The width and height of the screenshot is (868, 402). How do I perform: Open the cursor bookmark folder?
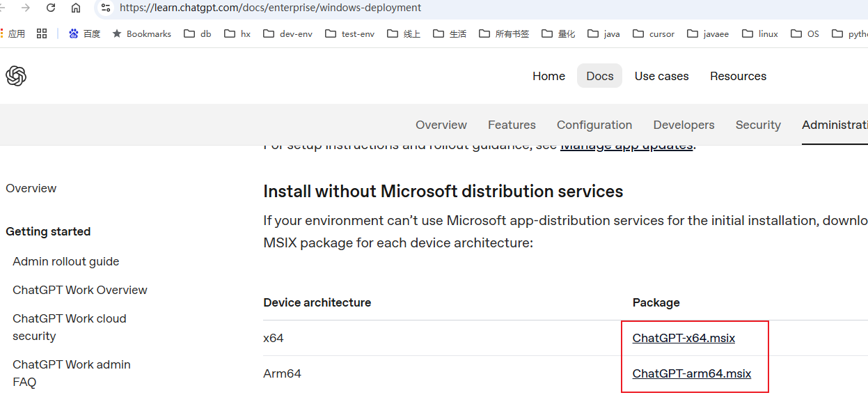(654, 33)
